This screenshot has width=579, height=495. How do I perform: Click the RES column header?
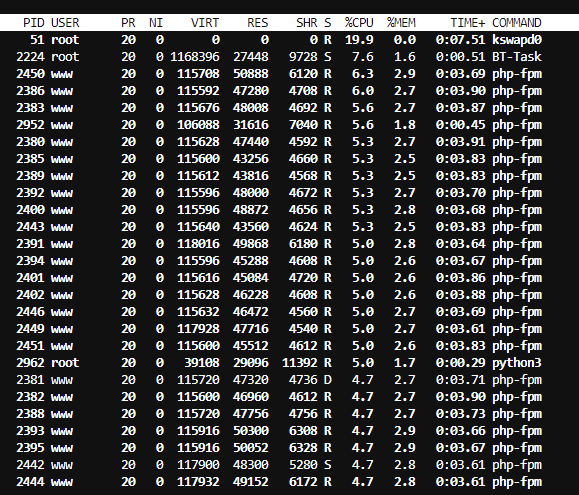pyautogui.click(x=258, y=23)
